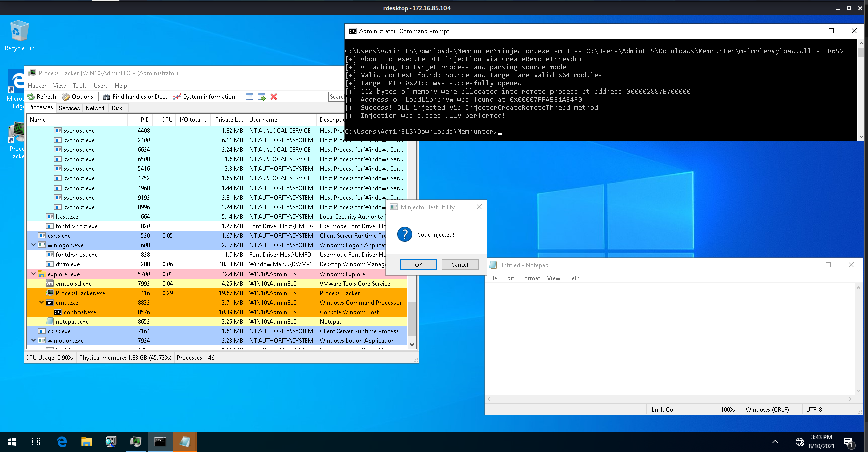Open System information in Process Hacker
868x452 pixels.
pyautogui.click(x=204, y=97)
